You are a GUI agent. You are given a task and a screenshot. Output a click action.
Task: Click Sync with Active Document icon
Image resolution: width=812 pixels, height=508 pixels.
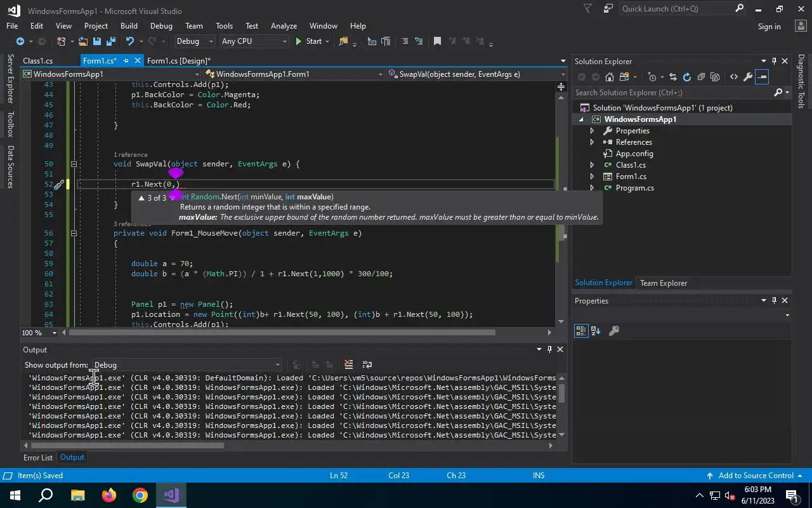point(673,77)
